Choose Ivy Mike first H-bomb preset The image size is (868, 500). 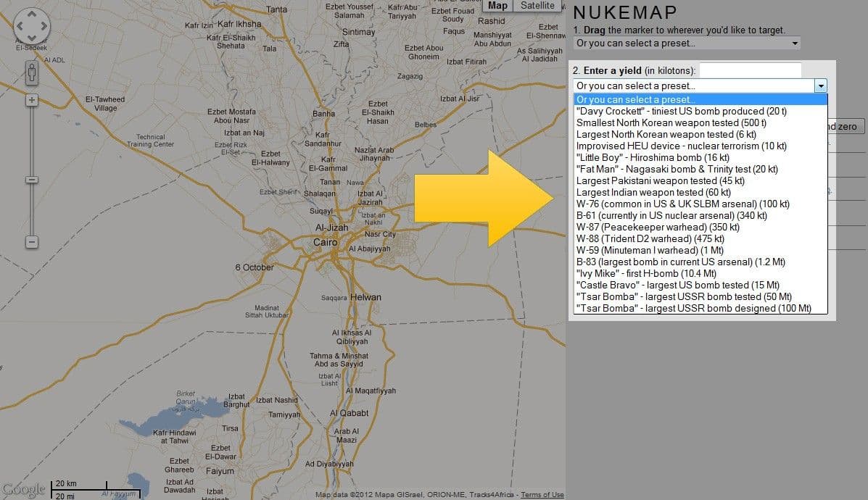coord(700,274)
